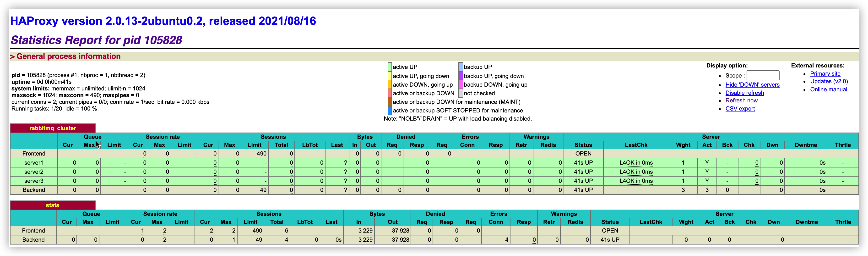Image resolution: width=868 pixels, height=256 pixels.
Task: Select the server3 row name
Action: click(x=34, y=181)
